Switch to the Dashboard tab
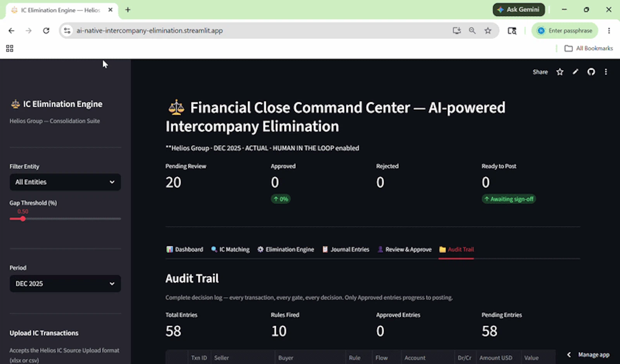 [x=185, y=249]
